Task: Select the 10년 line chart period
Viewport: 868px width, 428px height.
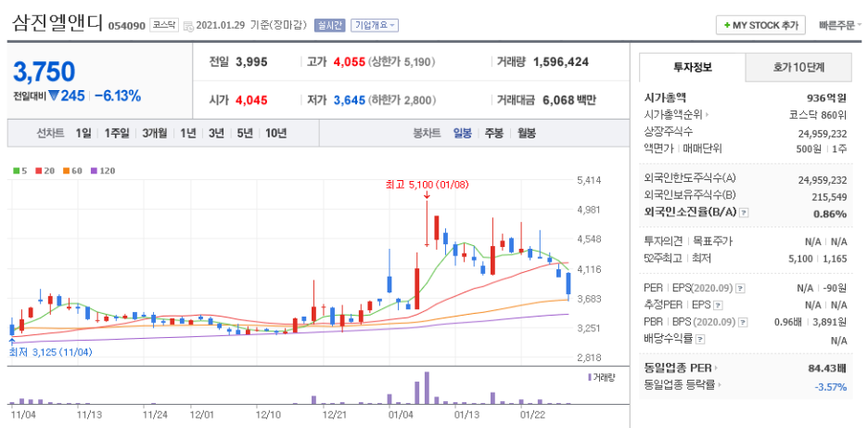Action: click(x=275, y=133)
